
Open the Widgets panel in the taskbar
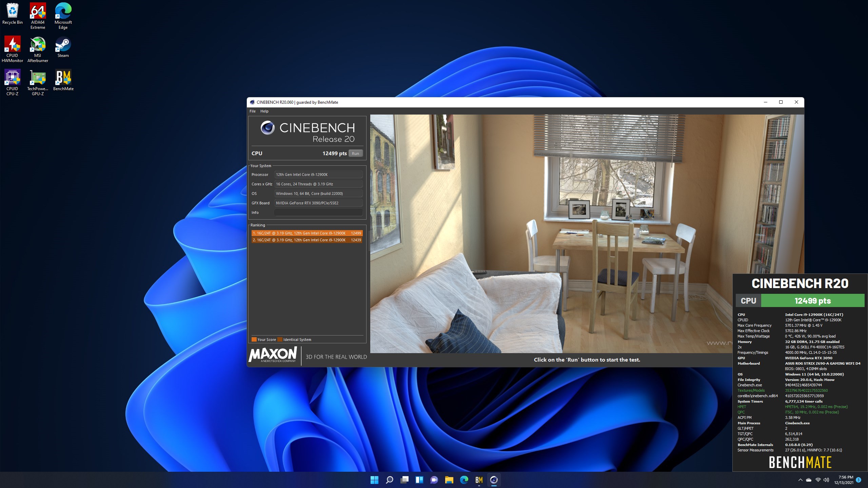pos(419,480)
